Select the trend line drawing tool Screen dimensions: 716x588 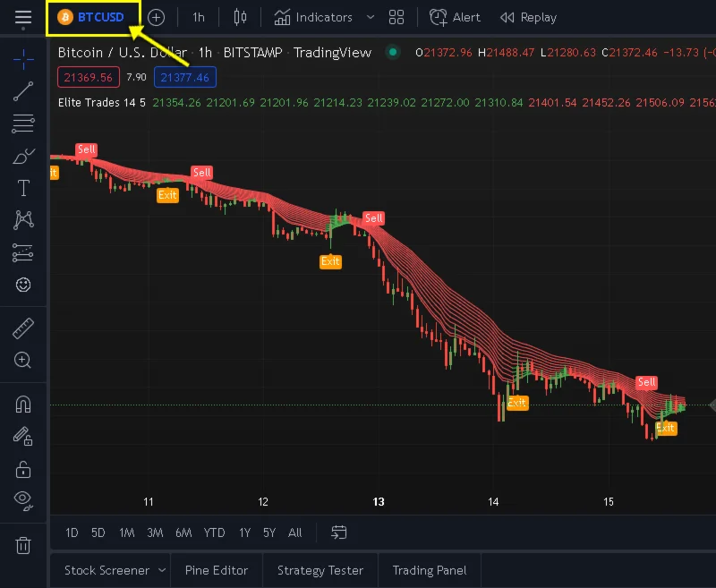[x=23, y=91]
